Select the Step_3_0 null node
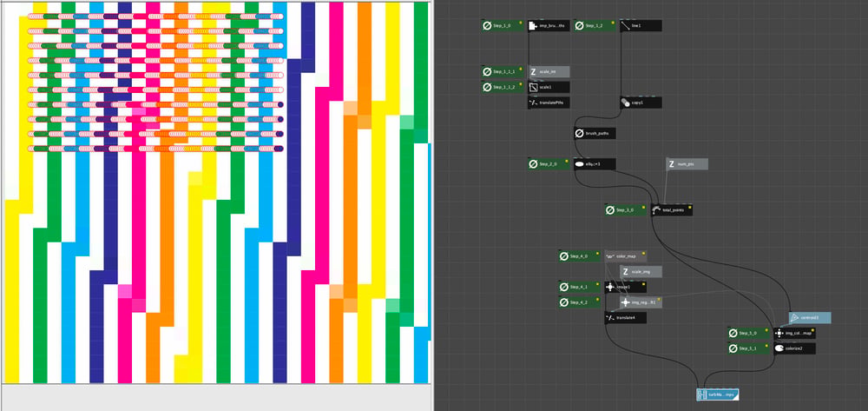Screen dimensions: 868x411 [626, 210]
